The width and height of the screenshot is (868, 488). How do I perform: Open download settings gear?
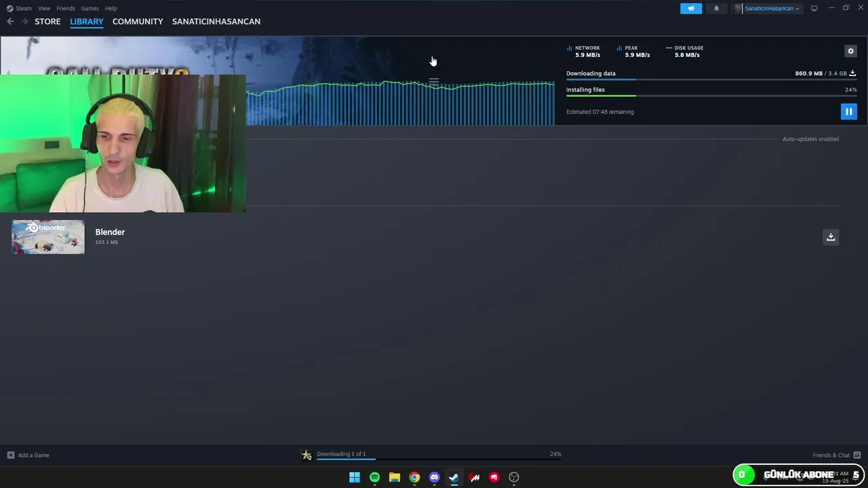coord(850,51)
